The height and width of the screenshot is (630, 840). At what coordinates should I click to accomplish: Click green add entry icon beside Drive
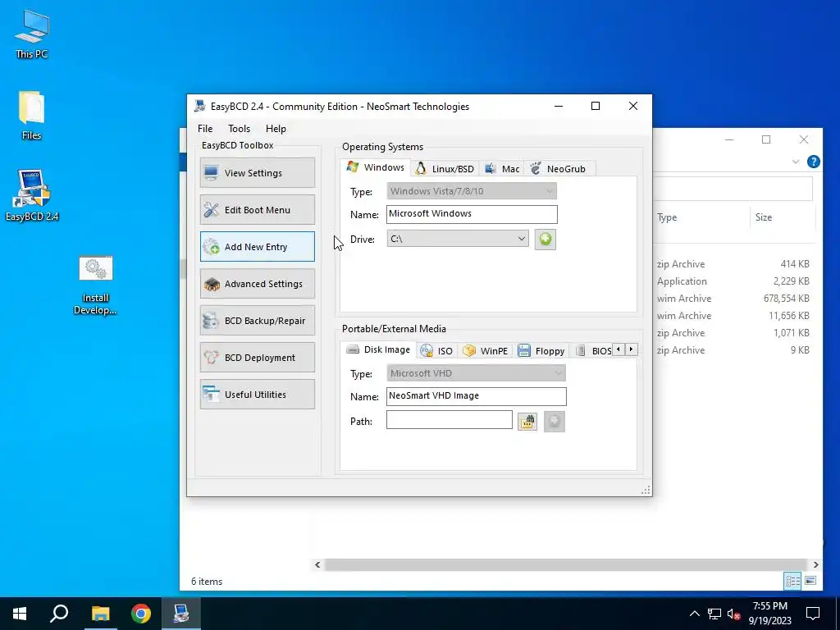[x=545, y=239]
